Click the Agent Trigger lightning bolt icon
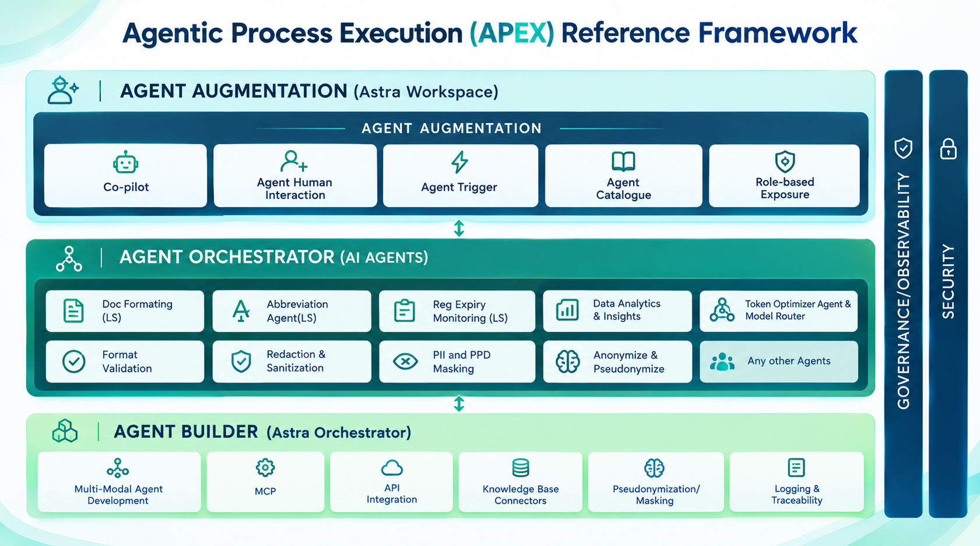 460,162
